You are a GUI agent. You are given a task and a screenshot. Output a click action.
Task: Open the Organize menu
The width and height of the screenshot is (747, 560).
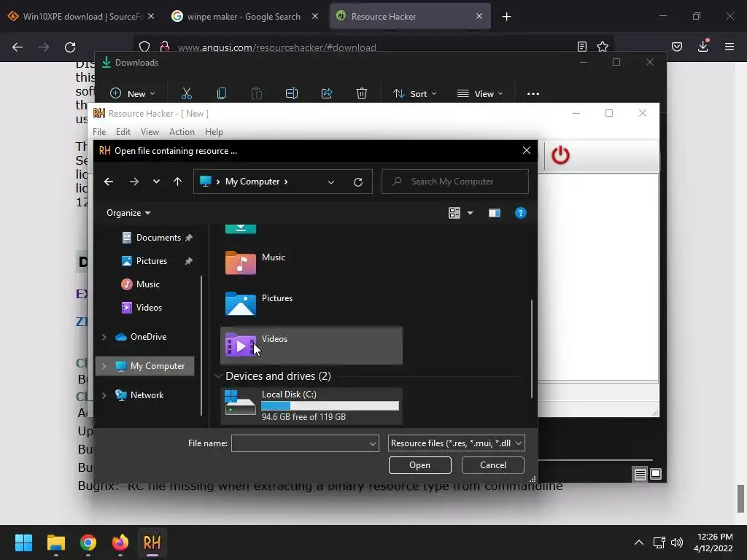(x=128, y=213)
